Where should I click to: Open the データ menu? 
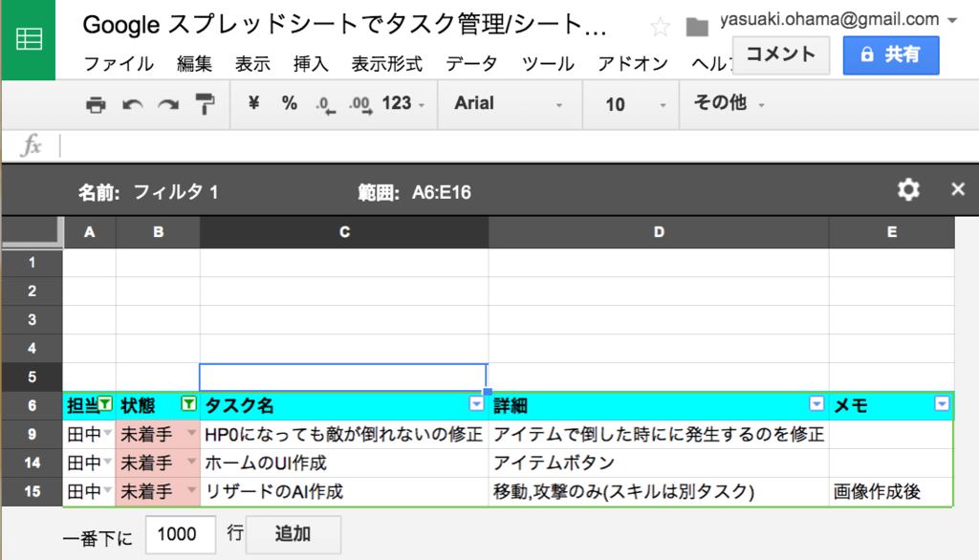[x=471, y=64]
